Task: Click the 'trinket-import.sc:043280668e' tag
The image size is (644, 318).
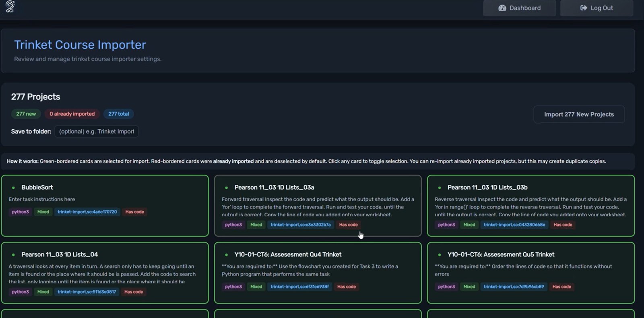Action: click(514, 225)
